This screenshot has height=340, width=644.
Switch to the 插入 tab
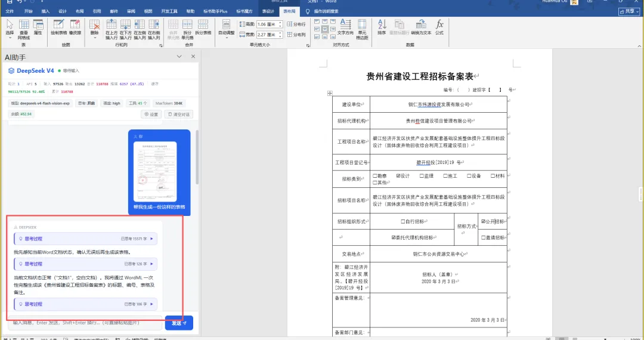[45, 11]
